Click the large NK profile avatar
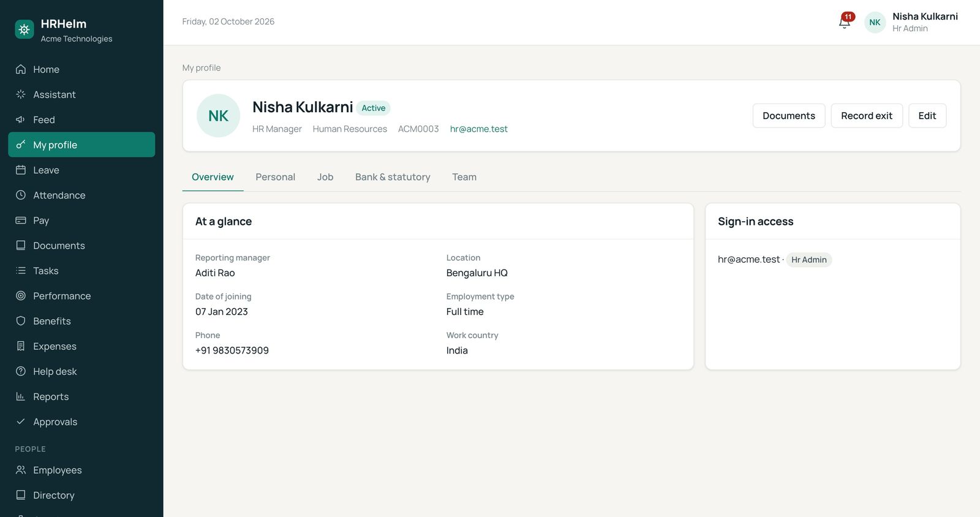The image size is (980, 517). pyautogui.click(x=218, y=116)
